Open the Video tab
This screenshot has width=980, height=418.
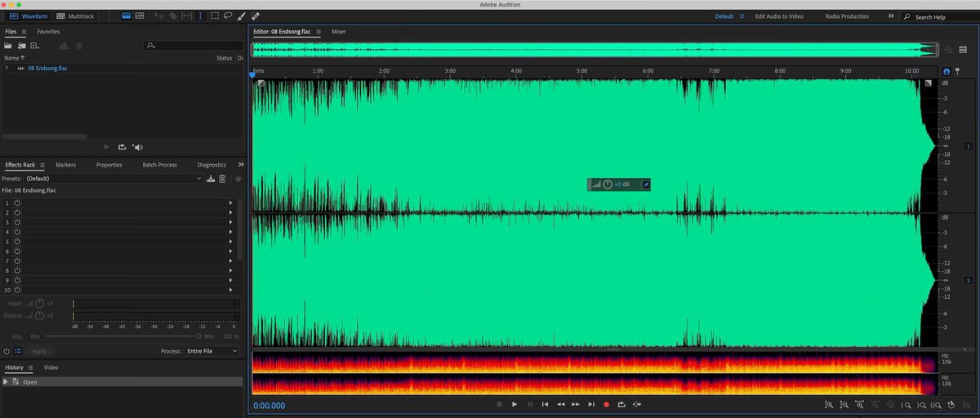51,367
